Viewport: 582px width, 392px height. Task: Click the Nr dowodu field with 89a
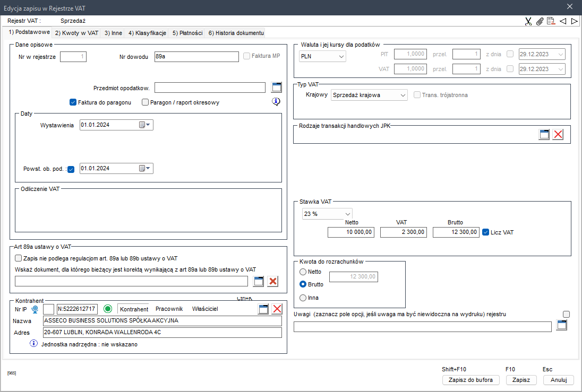196,57
